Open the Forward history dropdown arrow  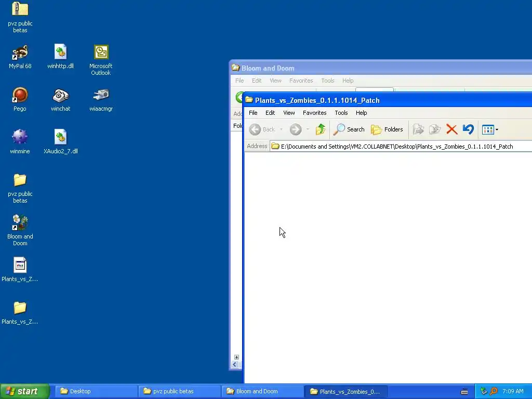308,129
